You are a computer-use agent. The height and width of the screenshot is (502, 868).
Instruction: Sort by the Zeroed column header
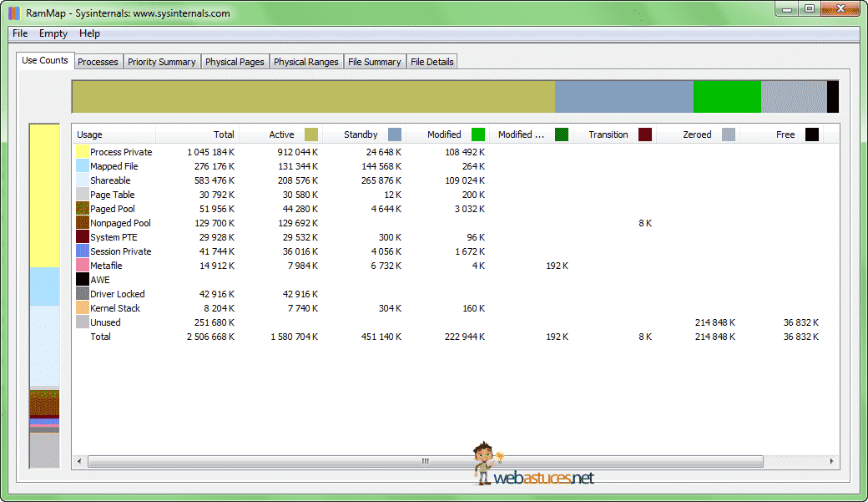tap(699, 134)
